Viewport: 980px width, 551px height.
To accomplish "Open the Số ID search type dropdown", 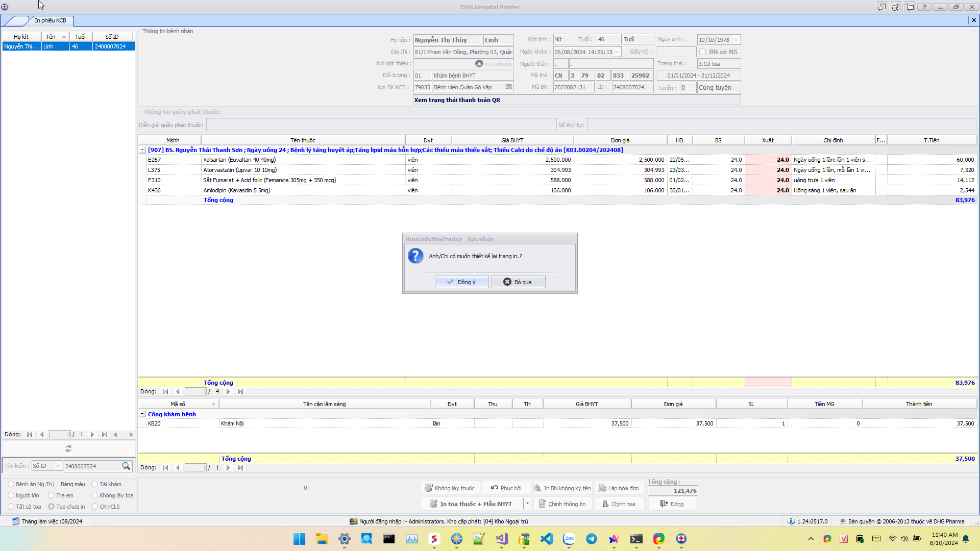I will (x=58, y=466).
